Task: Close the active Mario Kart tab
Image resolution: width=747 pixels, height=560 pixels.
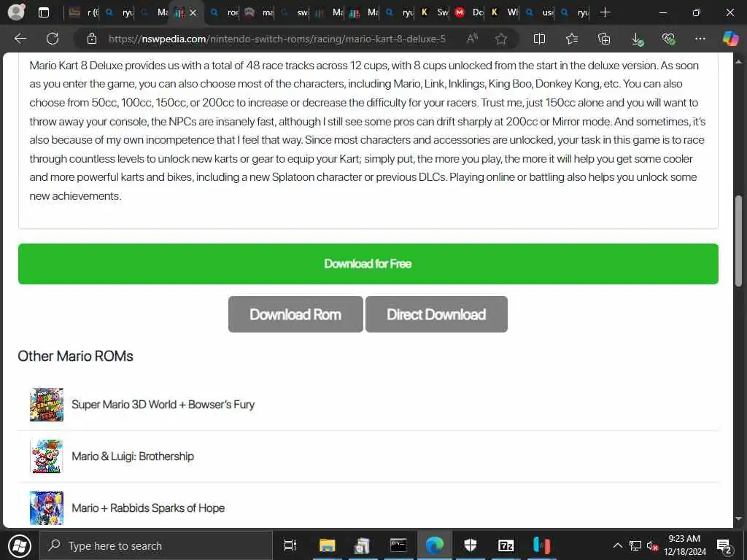Action: pyautogui.click(x=193, y=13)
